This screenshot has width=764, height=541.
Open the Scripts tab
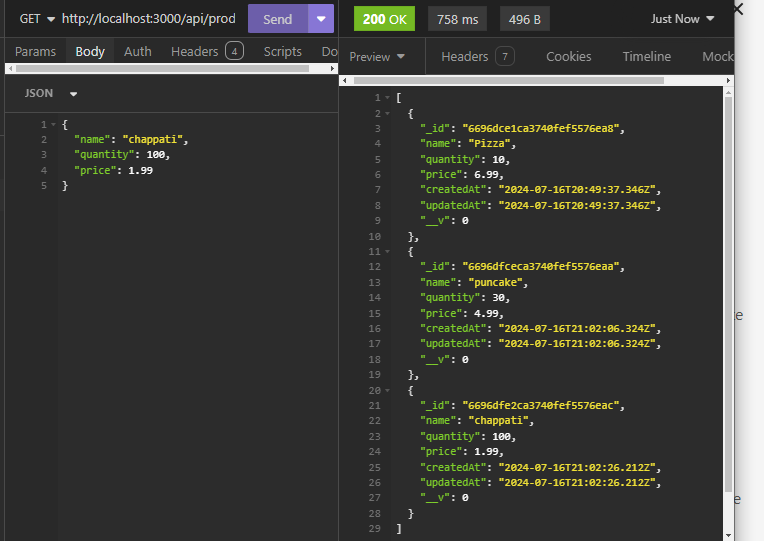point(282,51)
